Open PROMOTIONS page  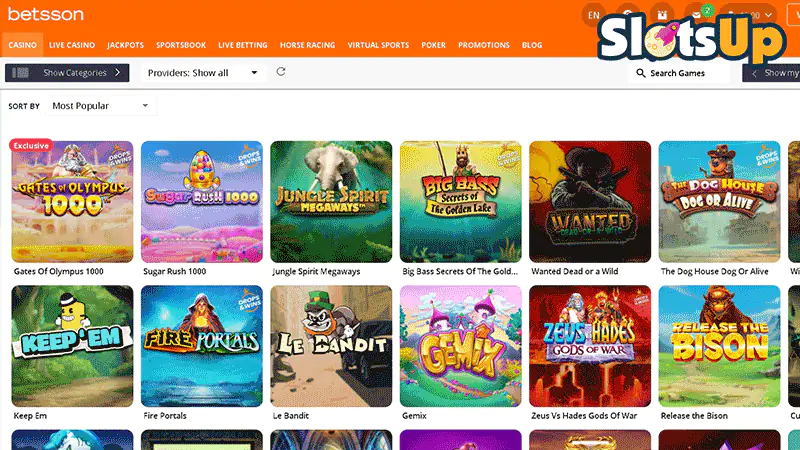484,45
